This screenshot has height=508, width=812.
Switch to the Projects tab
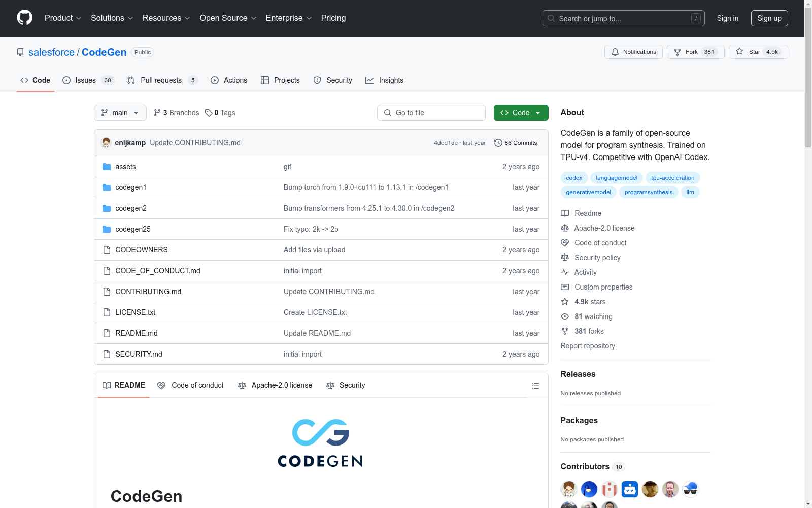280,80
